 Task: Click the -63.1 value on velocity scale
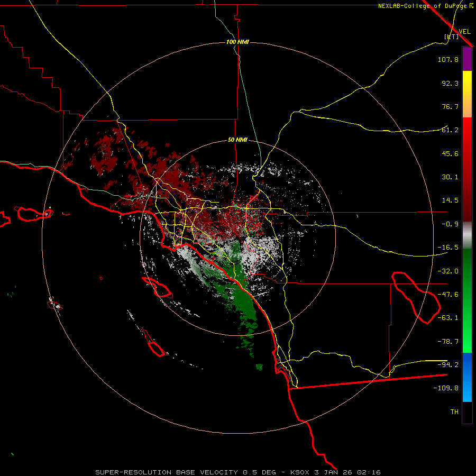click(x=448, y=318)
